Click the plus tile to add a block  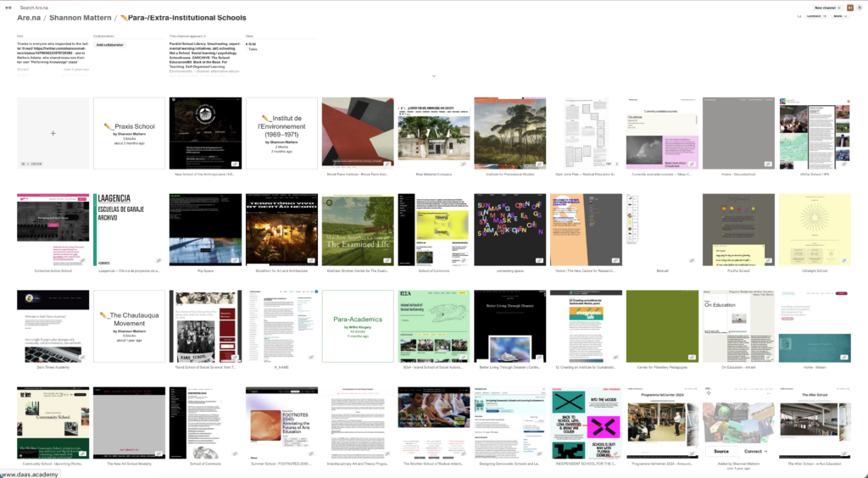(53, 133)
